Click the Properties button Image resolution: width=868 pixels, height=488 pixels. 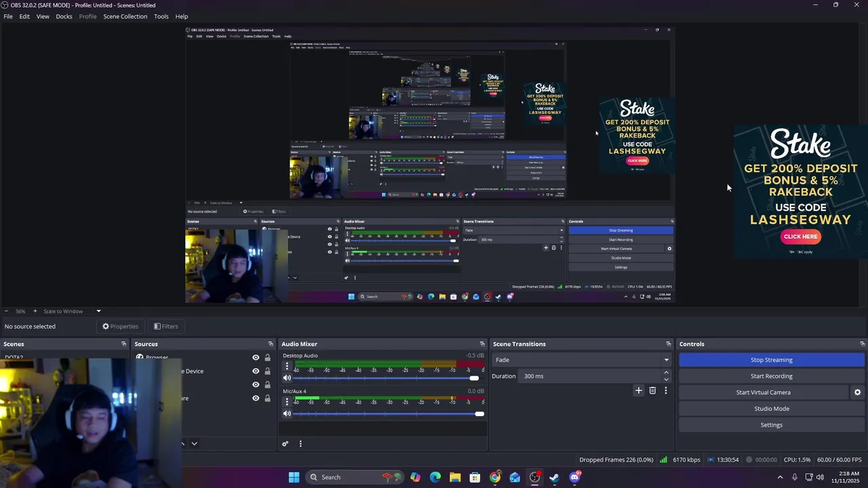121,327
